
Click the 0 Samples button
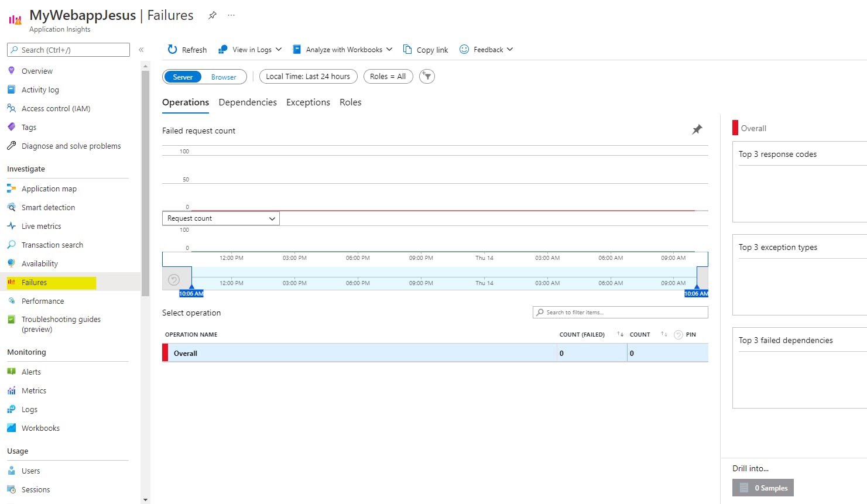point(763,488)
